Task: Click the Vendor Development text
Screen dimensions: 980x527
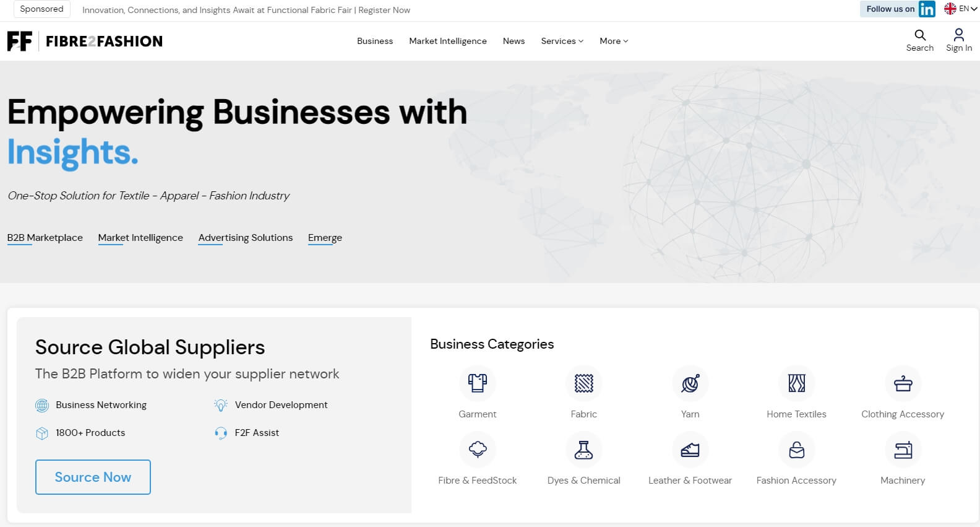Action: pos(281,405)
